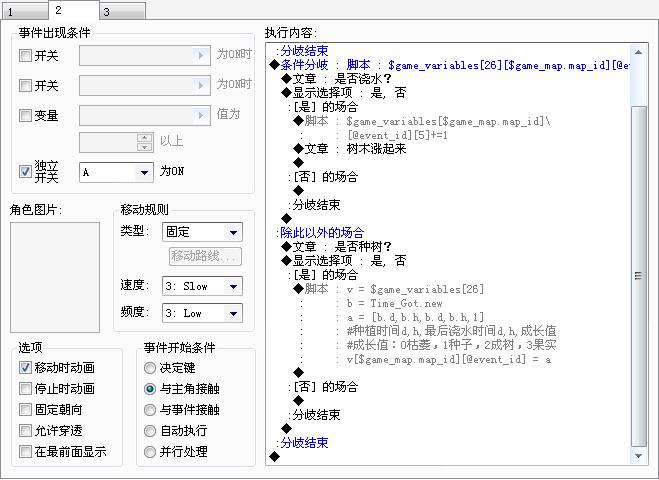Open the 速度 3: Slow dropdown
659x480 pixels.
[202, 287]
